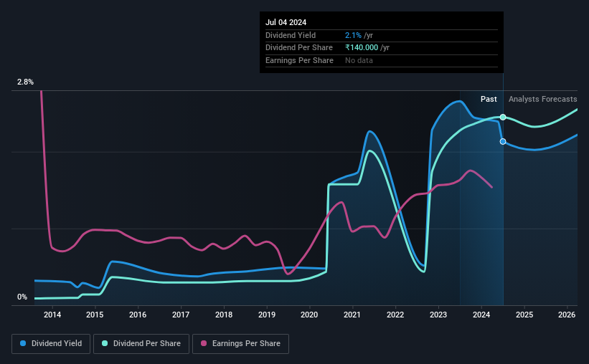
Task: Toggle the Dividend Per Share legend series
Action: [x=141, y=344]
